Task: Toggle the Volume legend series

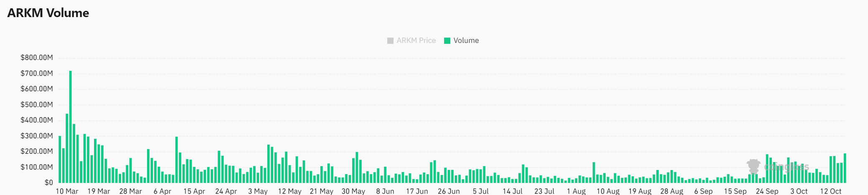Action: 461,40
